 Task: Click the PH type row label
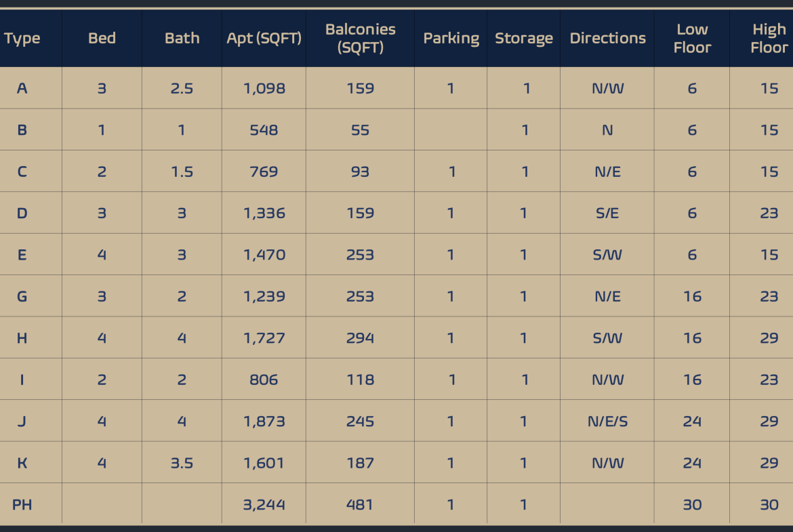click(x=22, y=505)
